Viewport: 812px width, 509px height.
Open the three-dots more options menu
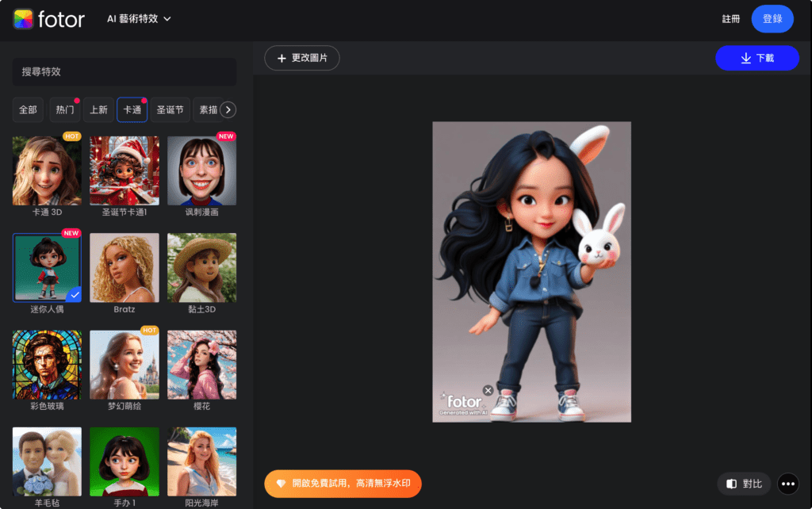(788, 484)
